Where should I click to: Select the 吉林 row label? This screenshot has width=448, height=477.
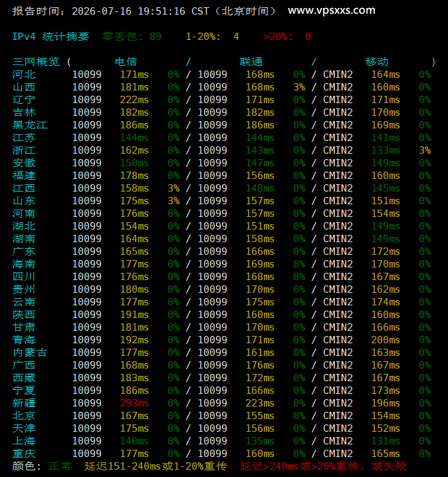tap(24, 112)
